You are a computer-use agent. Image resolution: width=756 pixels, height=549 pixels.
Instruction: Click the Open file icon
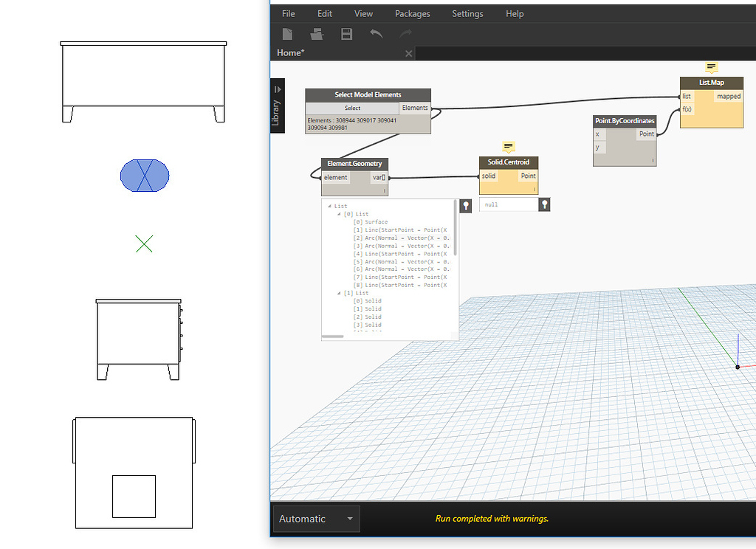pyautogui.click(x=317, y=33)
